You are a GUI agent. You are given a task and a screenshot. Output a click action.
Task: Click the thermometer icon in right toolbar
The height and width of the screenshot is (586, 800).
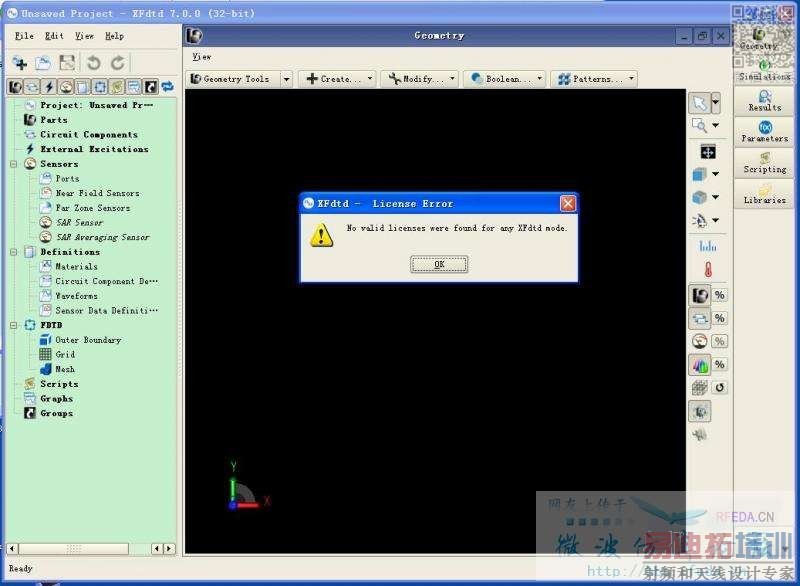(x=708, y=269)
